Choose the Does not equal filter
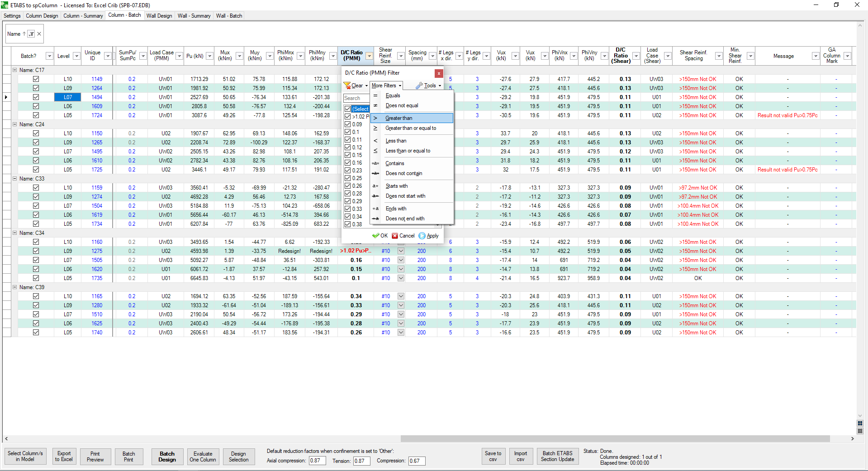This screenshot has width=868, height=471. [x=402, y=105]
